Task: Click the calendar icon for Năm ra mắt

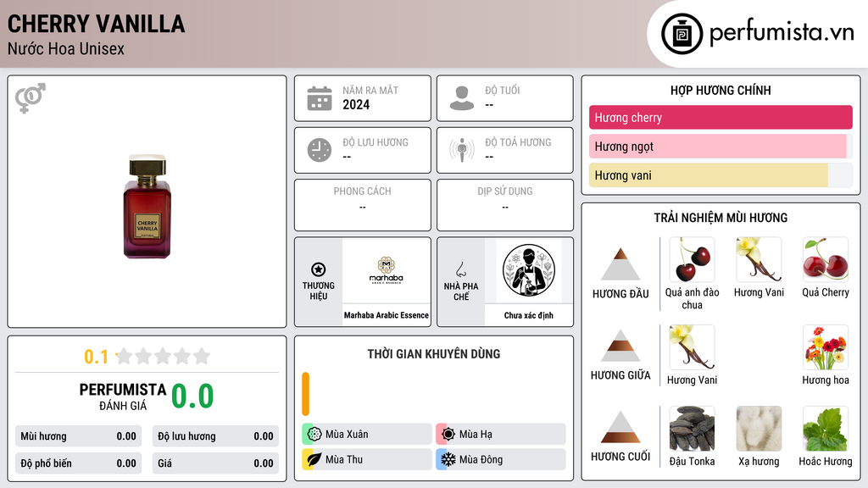Action: (320, 98)
